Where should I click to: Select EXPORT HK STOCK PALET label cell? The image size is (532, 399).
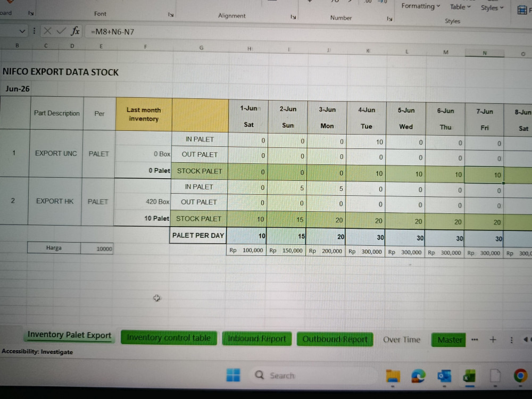tap(198, 219)
